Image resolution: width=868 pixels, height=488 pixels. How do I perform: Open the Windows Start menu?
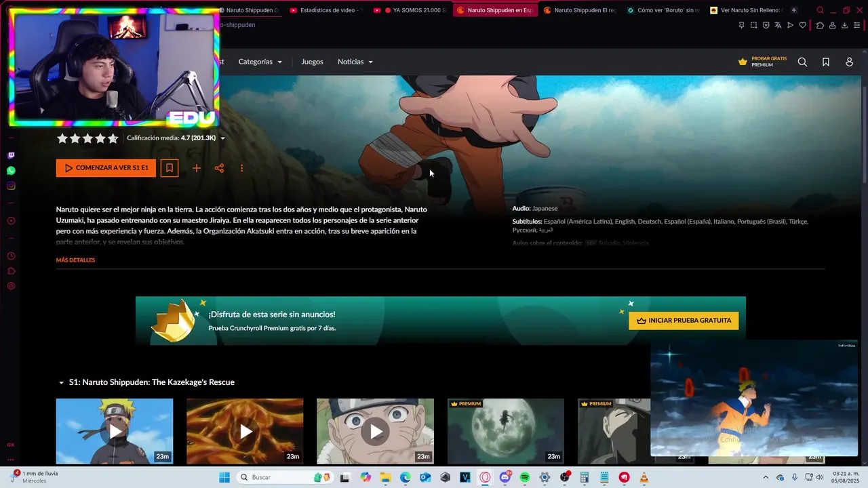224,477
